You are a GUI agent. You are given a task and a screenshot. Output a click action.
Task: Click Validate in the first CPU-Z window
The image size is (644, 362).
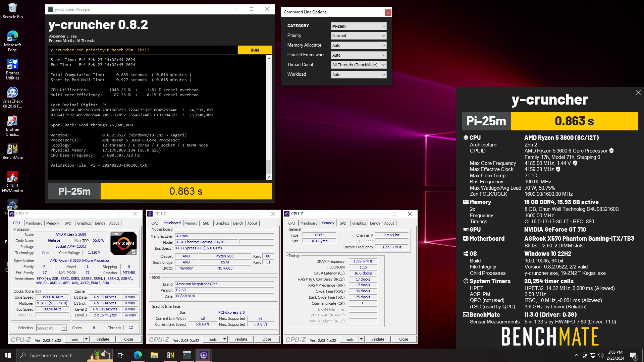pyautogui.click(x=103, y=339)
